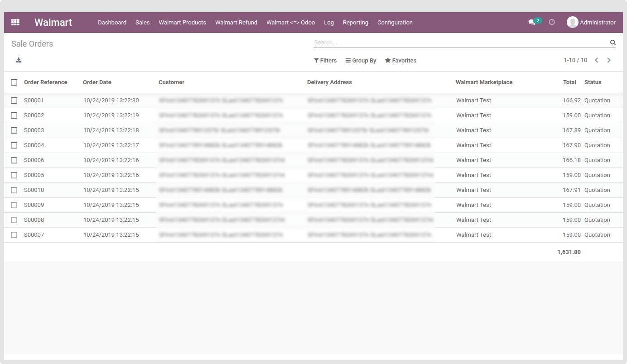
Task: Click the search input field
Action: 461,43
